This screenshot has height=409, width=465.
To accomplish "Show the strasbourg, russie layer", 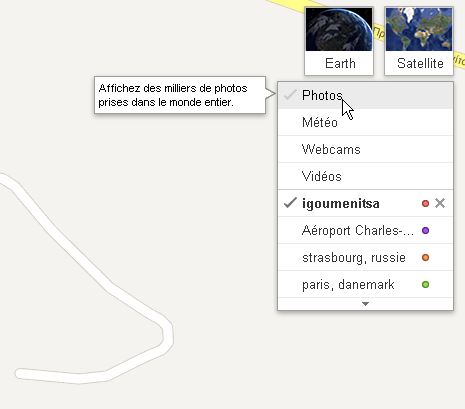I will (x=365, y=257).
